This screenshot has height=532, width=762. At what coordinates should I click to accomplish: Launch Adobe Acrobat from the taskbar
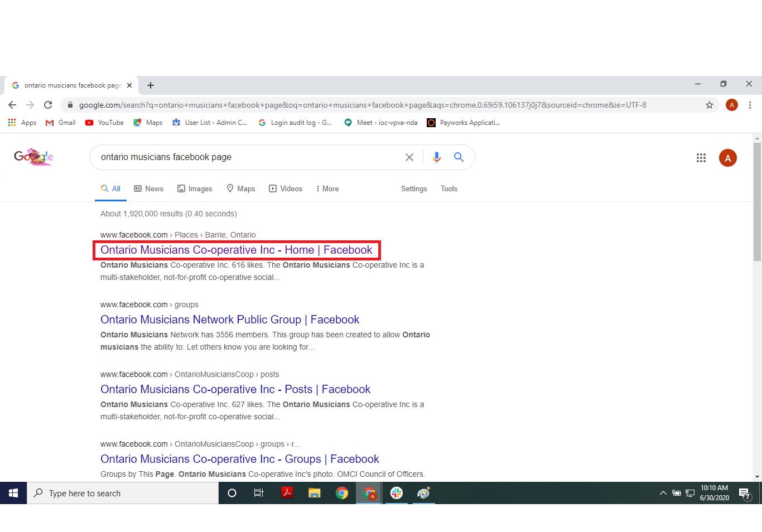[x=287, y=493]
